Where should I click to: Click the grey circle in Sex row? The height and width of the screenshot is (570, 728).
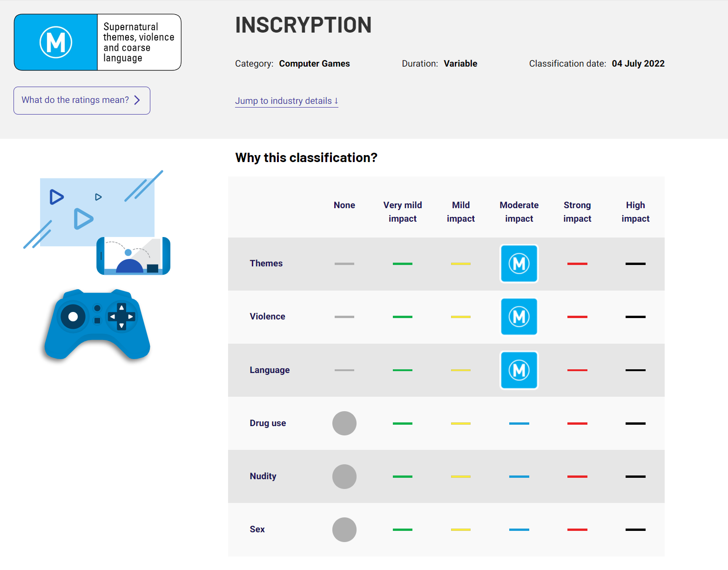pos(344,529)
